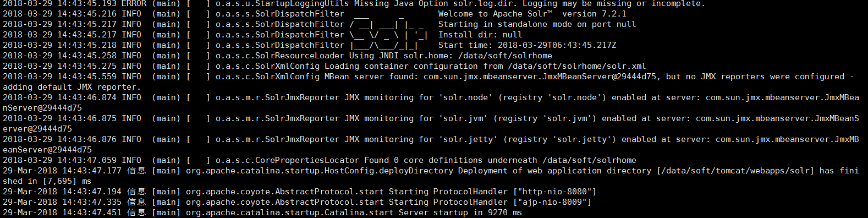Viewport: 868px width, 218px height.
Task: Click the timestamp 14:43:45.559
Action: tap(87, 77)
